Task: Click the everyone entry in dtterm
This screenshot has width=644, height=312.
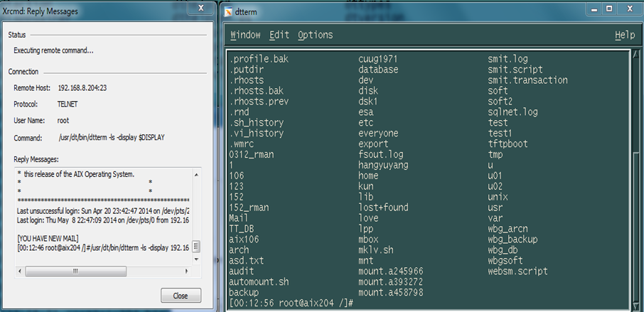Action: pyautogui.click(x=378, y=134)
